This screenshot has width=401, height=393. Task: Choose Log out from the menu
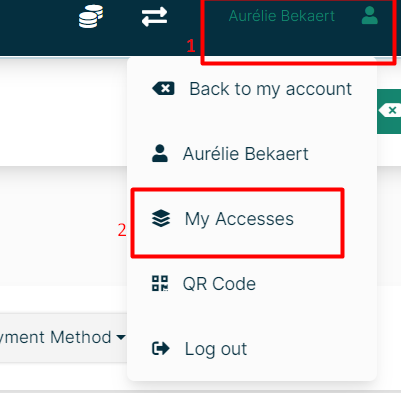tap(252, 349)
